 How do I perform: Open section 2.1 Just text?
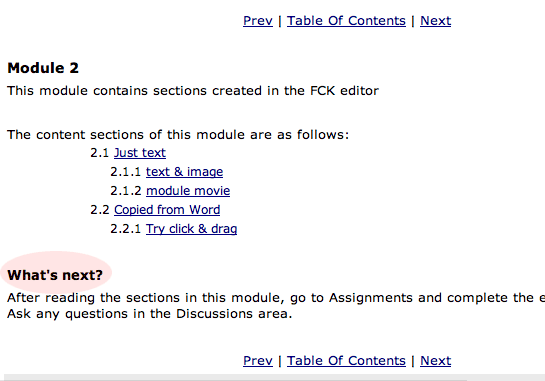pos(140,153)
